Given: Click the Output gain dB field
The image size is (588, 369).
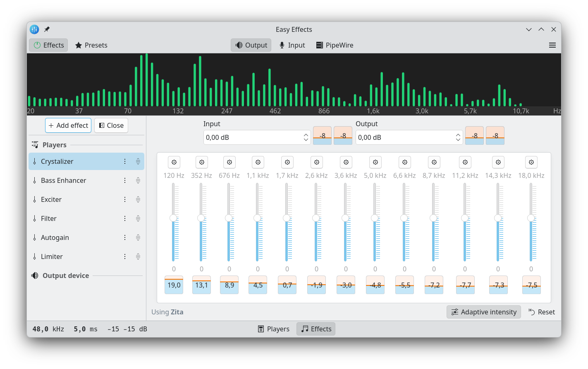Looking at the screenshot, I should [404, 137].
